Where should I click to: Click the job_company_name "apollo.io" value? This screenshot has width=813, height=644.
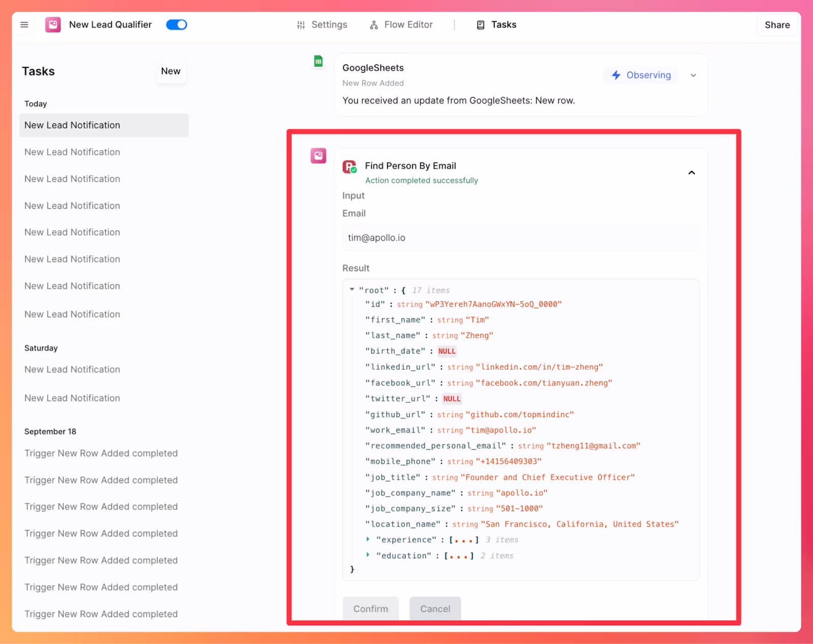coord(522,493)
